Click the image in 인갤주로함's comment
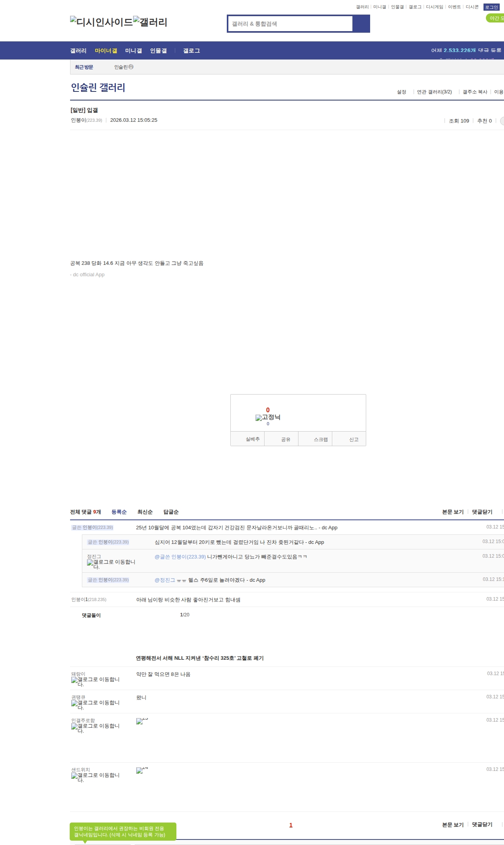Screen dimensions: 504x845 tap(142, 721)
